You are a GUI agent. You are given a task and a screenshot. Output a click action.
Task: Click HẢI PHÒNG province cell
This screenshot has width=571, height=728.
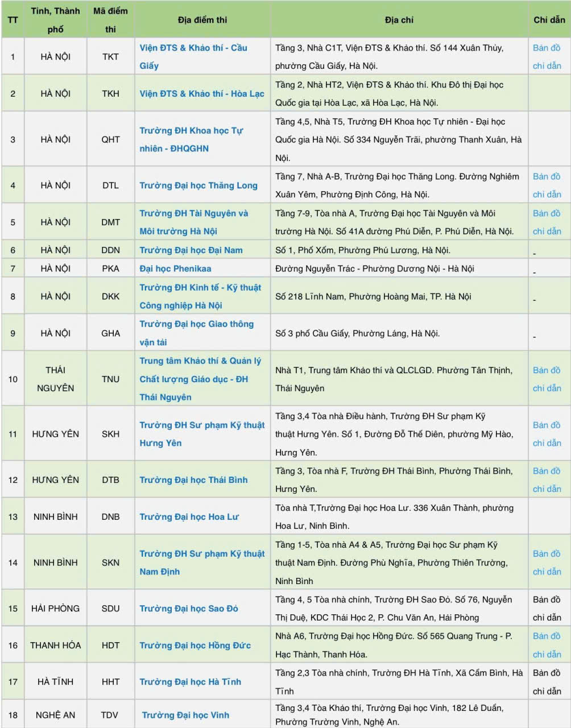point(56,609)
